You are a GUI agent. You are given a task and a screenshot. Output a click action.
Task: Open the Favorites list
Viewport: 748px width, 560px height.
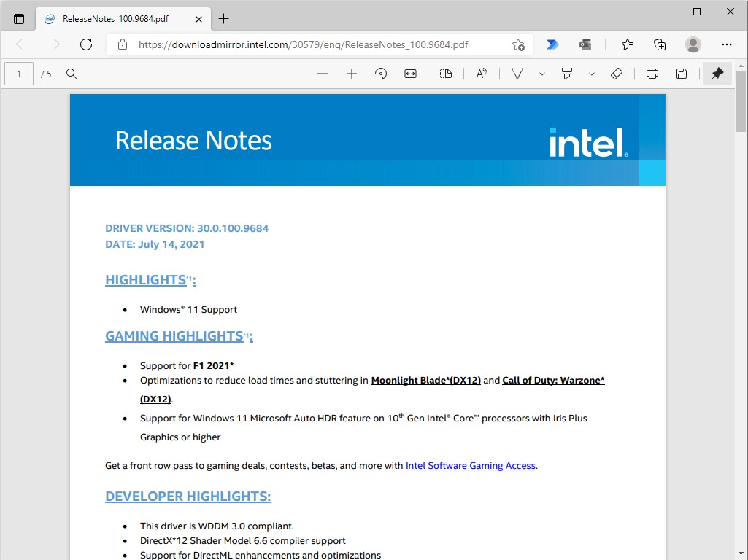point(628,44)
